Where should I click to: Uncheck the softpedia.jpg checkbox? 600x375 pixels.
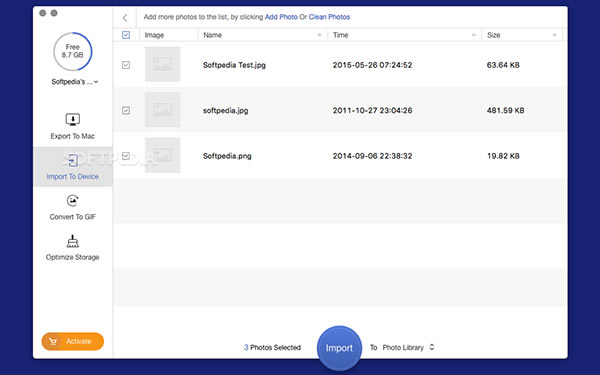[126, 111]
